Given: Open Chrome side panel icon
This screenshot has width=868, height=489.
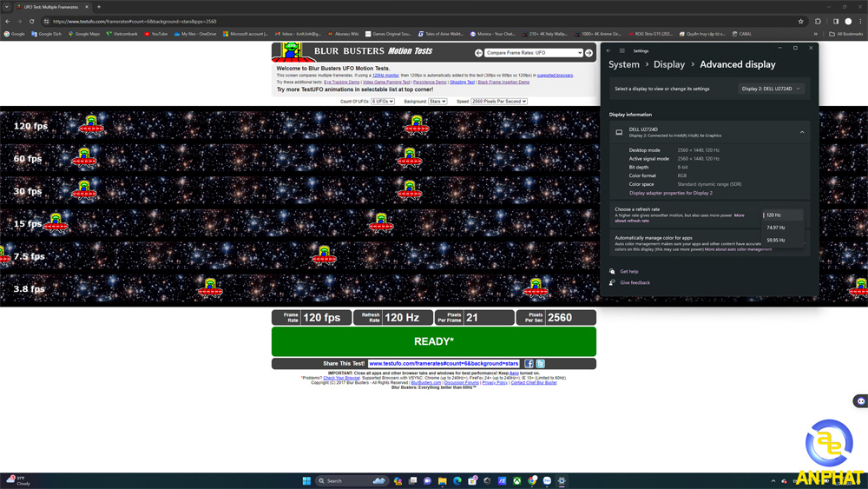Looking at the screenshot, I should pyautogui.click(x=836, y=21).
